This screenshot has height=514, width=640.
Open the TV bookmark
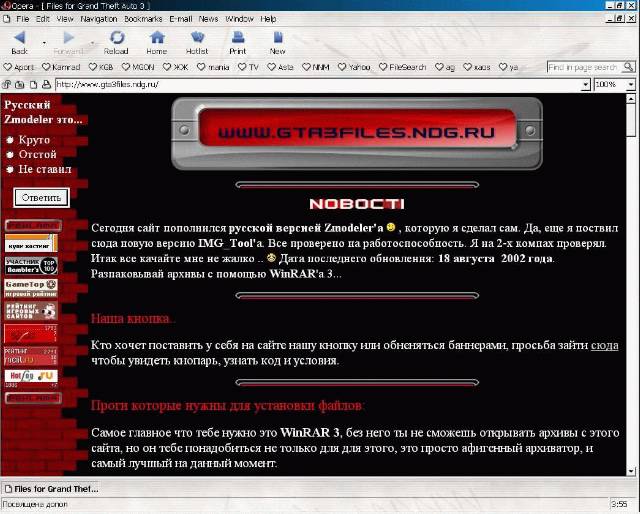click(x=248, y=67)
